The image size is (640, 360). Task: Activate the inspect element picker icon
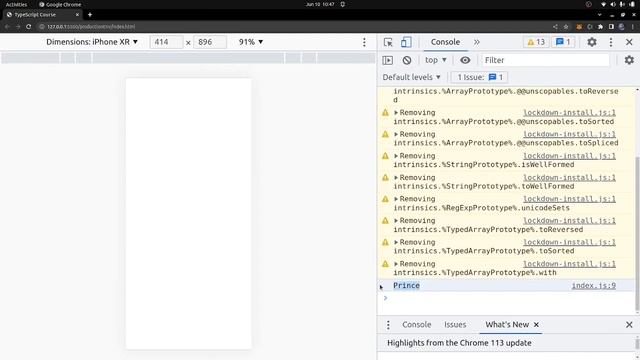388,42
